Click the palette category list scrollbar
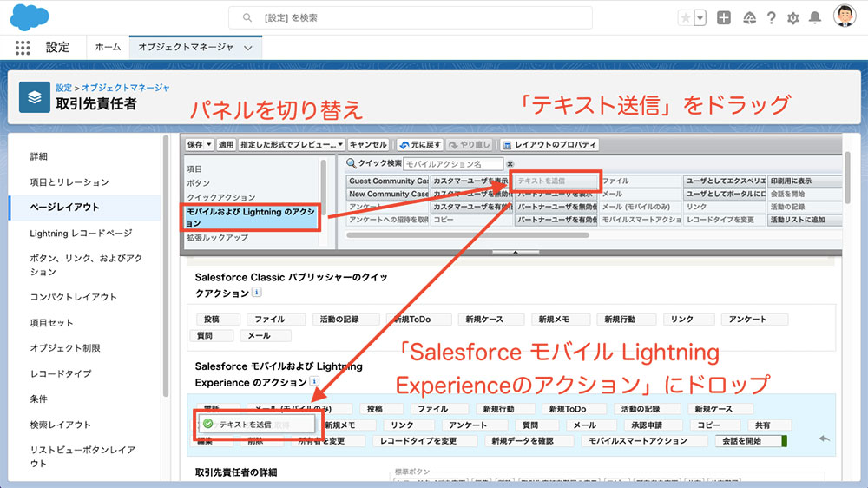Image resolution: width=868 pixels, height=488 pixels. [x=323, y=188]
